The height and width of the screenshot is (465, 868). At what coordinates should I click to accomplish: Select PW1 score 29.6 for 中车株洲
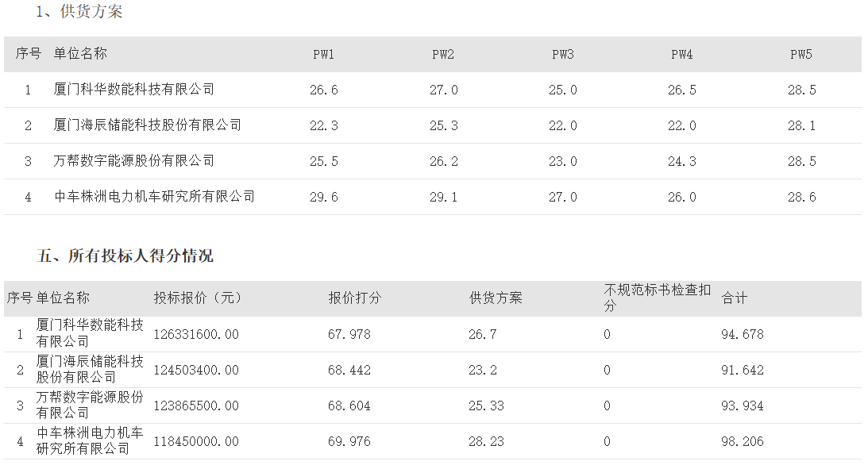pyautogui.click(x=324, y=197)
